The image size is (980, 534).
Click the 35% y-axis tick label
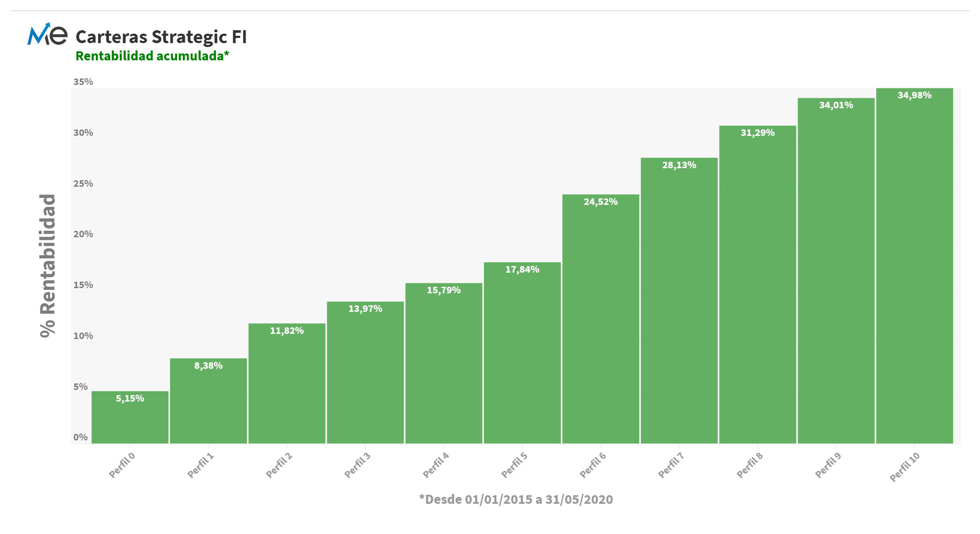pyautogui.click(x=83, y=82)
